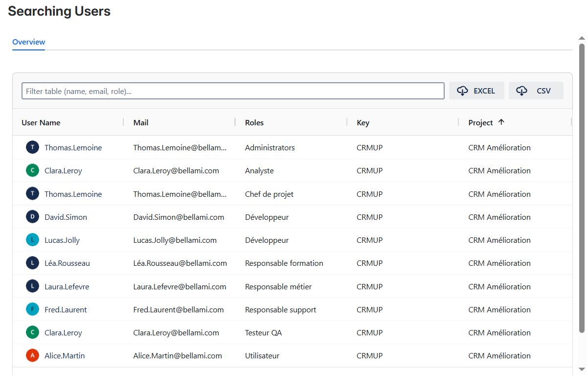Viewport: 588px width, 376px height.
Task: Click Laura.Lefevre's avatar icon
Action: click(x=32, y=286)
